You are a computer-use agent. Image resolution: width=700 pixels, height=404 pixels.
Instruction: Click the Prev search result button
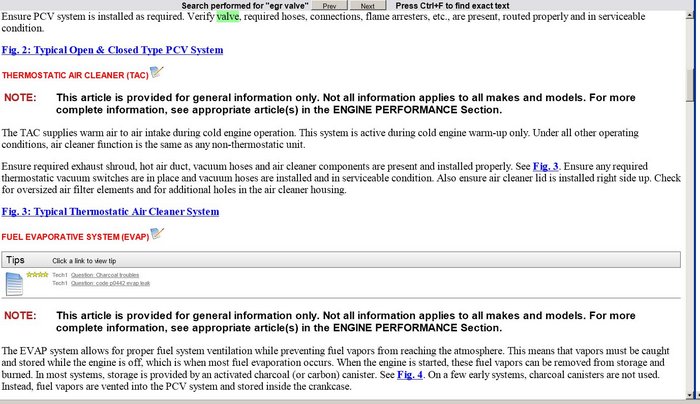pos(329,5)
